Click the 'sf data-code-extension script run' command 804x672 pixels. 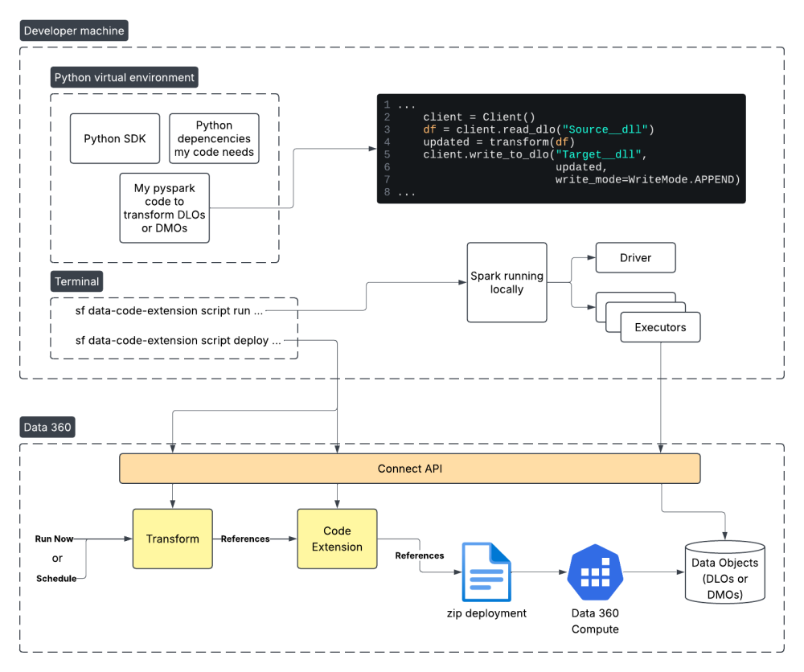[169, 310]
